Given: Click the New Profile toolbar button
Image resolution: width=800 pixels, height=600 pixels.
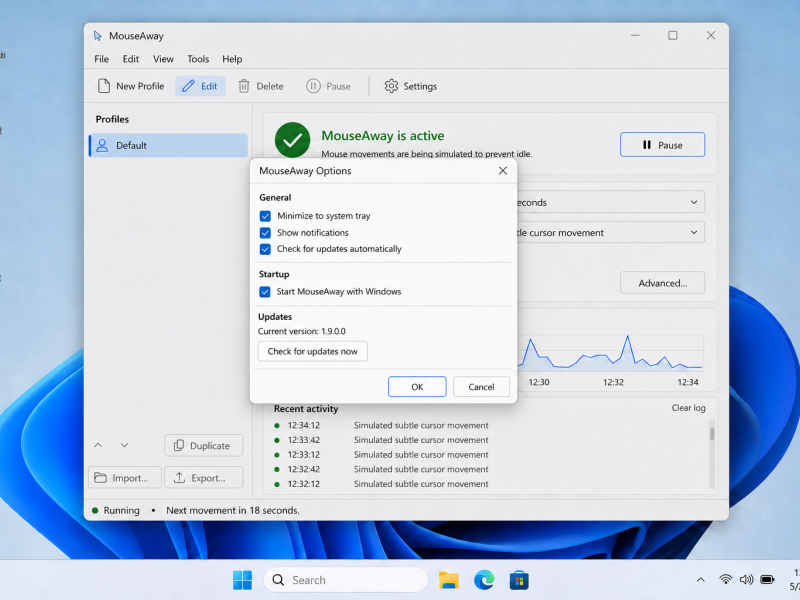Looking at the screenshot, I should click(131, 86).
